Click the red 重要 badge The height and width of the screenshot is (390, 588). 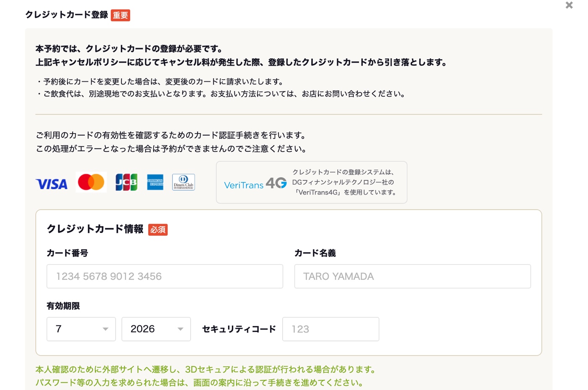pyautogui.click(x=121, y=15)
